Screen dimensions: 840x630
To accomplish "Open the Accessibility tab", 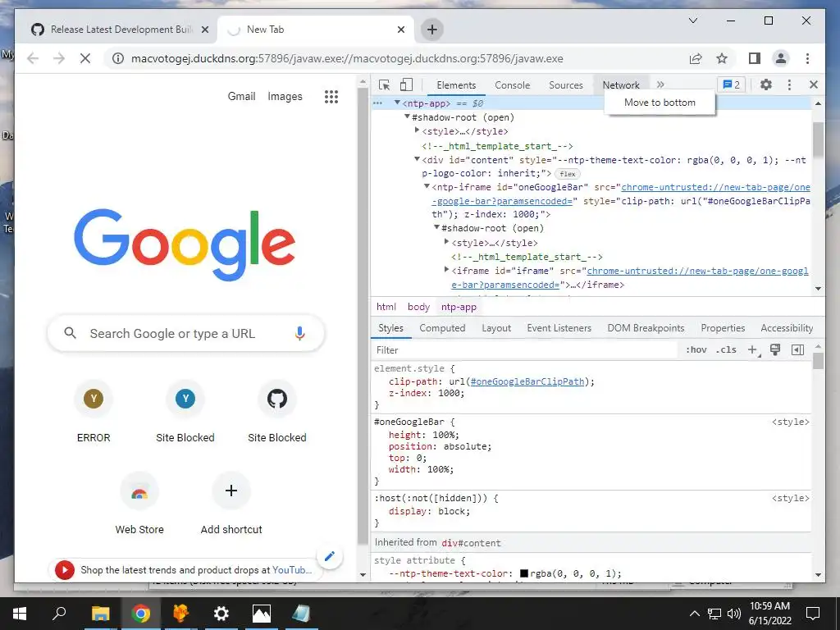I will tap(787, 328).
